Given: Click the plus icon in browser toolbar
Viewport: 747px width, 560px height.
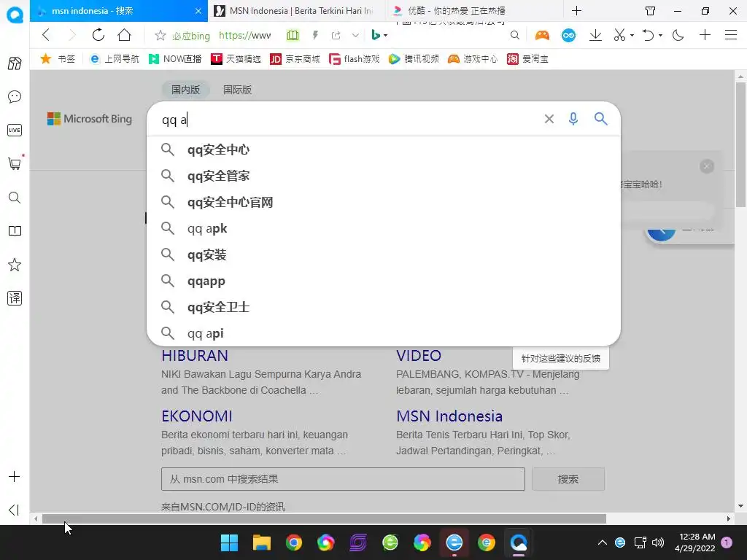Looking at the screenshot, I should [705, 35].
